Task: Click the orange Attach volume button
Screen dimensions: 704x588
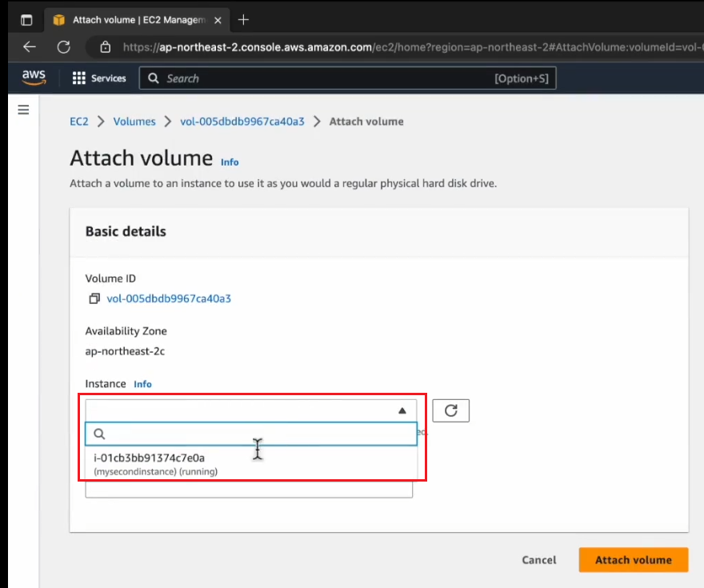Action: (x=634, y=560)
